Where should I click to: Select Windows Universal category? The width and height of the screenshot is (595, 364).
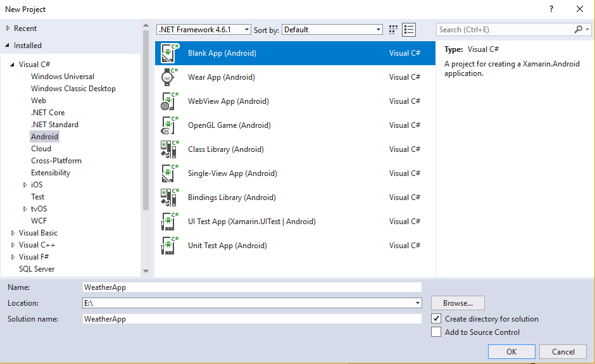click(63, 77)
